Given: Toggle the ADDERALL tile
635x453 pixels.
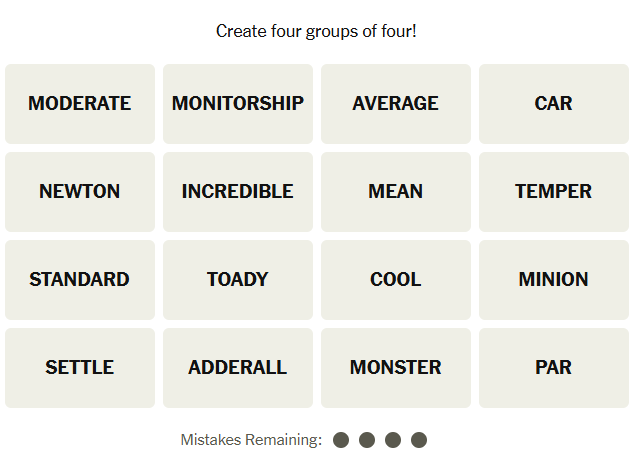Looking at the screenshot, I should pyautogui.click(x=238, y=368).
